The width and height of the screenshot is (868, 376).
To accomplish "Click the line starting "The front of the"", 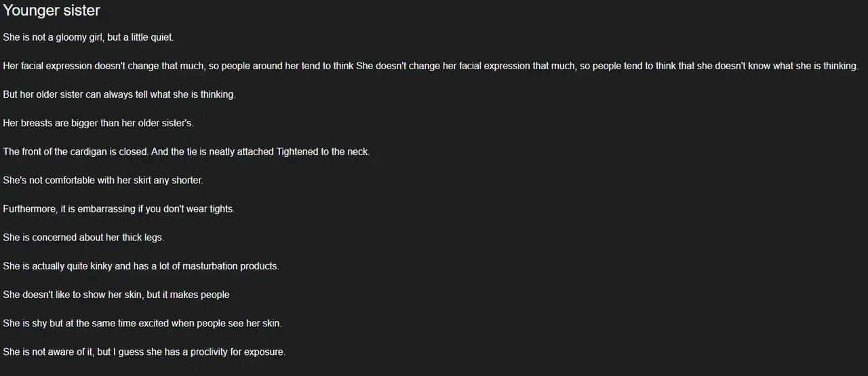I will (x=186, y=151).
